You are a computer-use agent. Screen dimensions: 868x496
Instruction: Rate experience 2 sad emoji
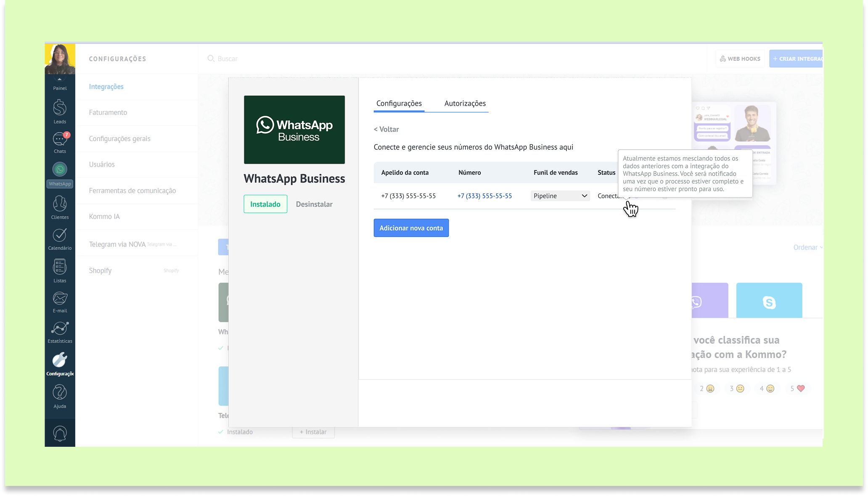tap(707, 389)
